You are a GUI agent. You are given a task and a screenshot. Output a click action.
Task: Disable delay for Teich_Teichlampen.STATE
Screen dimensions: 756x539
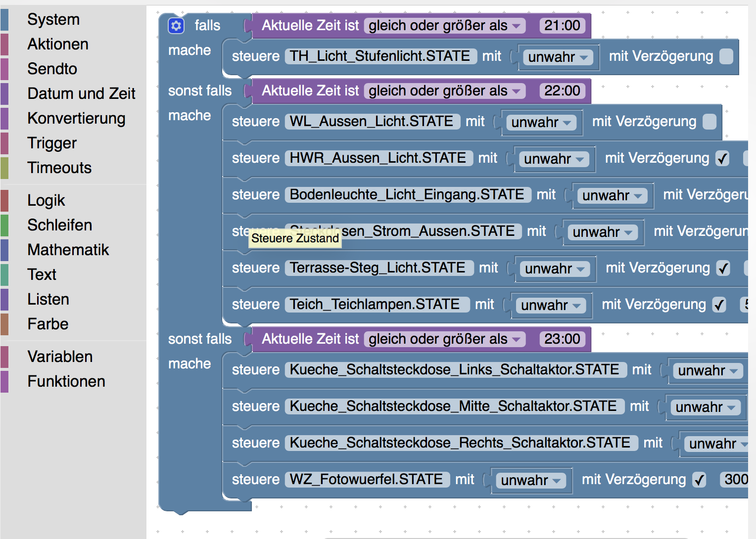coord(719,305)
